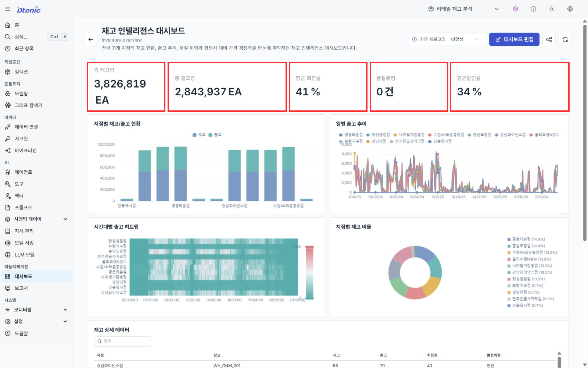Open 지식 관리 in the sidebar
This screenshot has height=368, width=588.
tap(36, 231)
